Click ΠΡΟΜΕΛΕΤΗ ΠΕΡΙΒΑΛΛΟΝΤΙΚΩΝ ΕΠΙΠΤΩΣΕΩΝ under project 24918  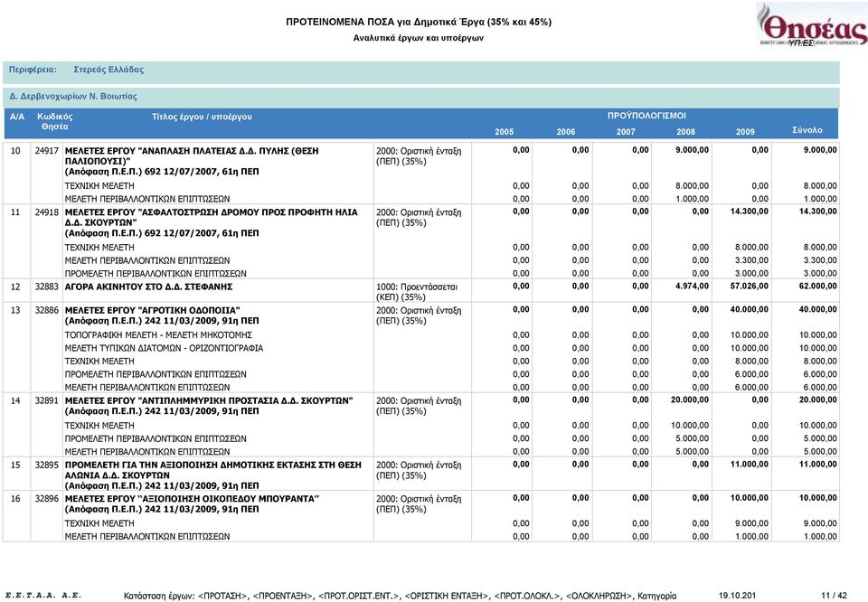[156, 274]
